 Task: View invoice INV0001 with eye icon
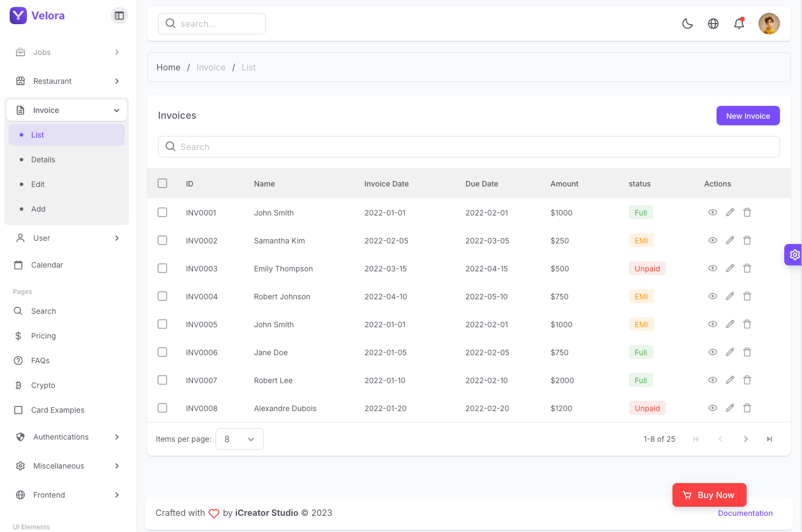713,212
